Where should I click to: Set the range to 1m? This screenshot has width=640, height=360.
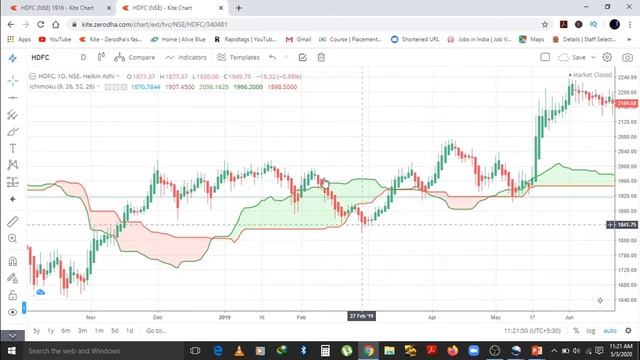tap(99, 331)
